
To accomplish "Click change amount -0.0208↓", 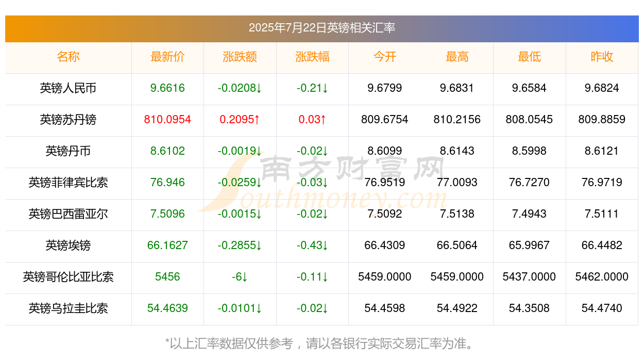I will coord(240,88).
